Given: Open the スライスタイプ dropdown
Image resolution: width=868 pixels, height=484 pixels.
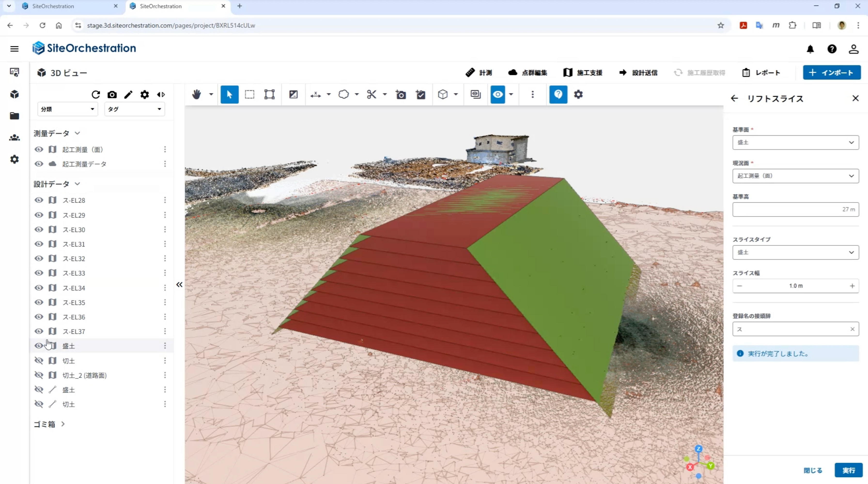Looking at the screenshot, I should click(796, 252).
